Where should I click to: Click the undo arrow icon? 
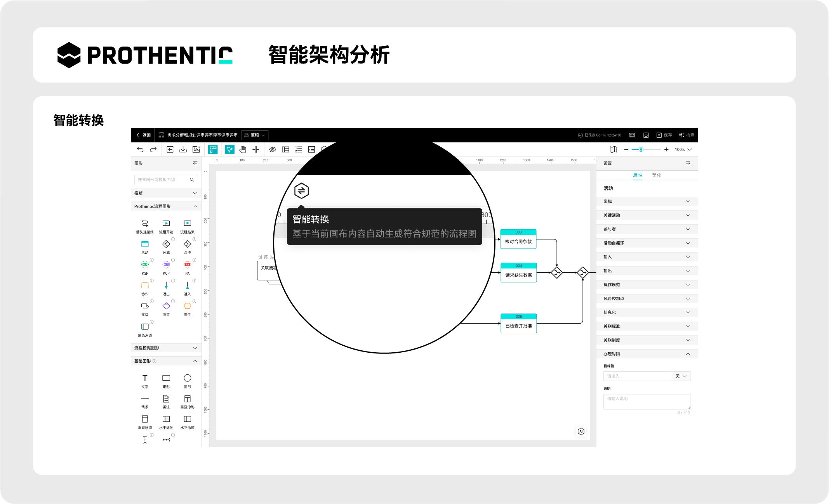140,149
